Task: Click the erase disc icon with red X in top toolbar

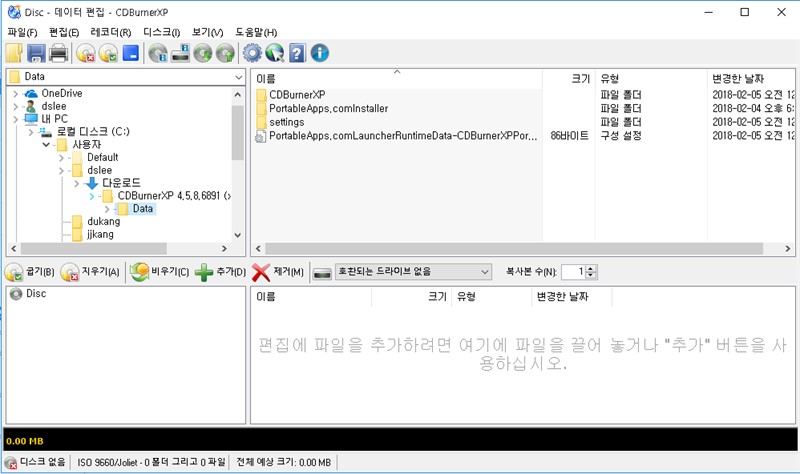Action: click(x=86, y=53)
